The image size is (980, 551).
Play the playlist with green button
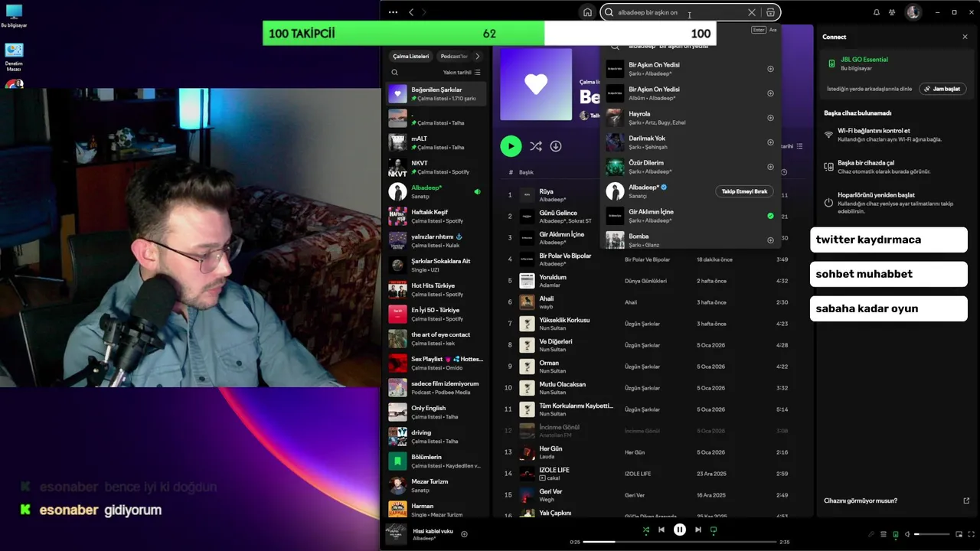(511, 146)
